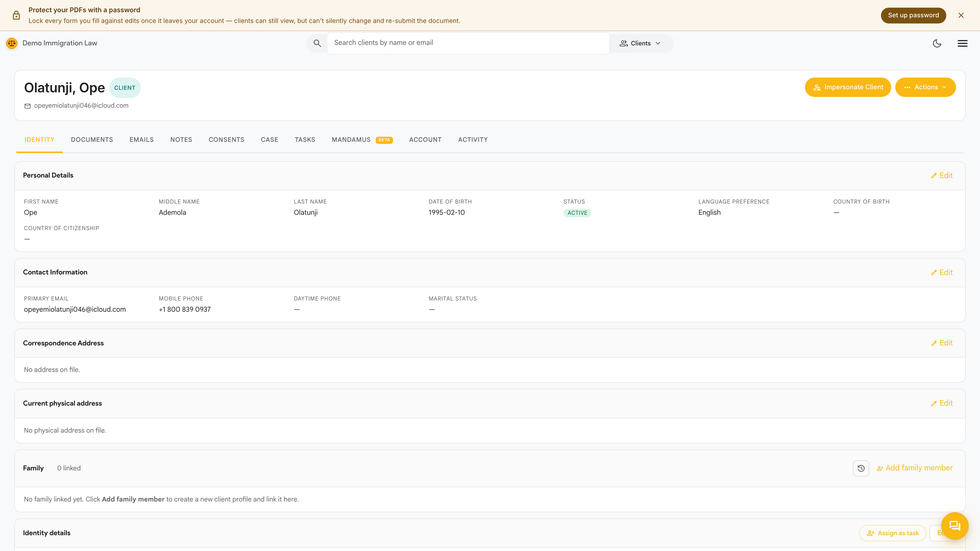Click the envelope icon beside client email
The height and width of the screenshot is (551, 980).
coord(27,106)
